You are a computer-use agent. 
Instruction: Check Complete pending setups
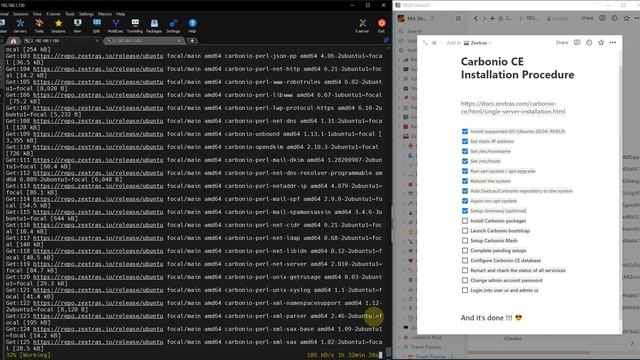tap(464, 251)
